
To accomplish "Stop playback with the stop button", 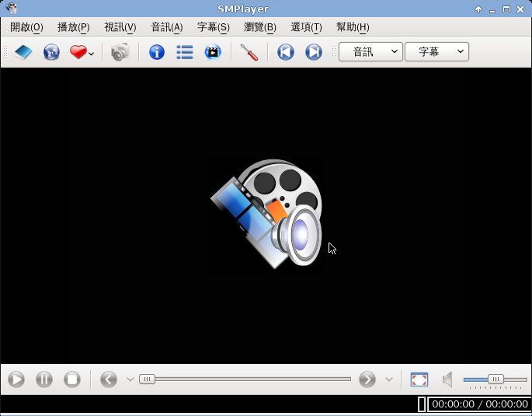I will point(72,379).
